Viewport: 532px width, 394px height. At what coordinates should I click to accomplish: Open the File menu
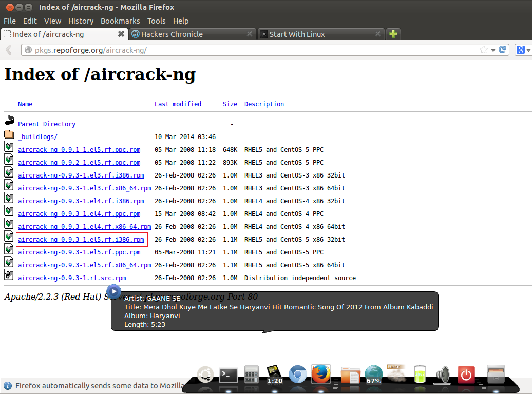pyautogui.click(x=9, y=21)
